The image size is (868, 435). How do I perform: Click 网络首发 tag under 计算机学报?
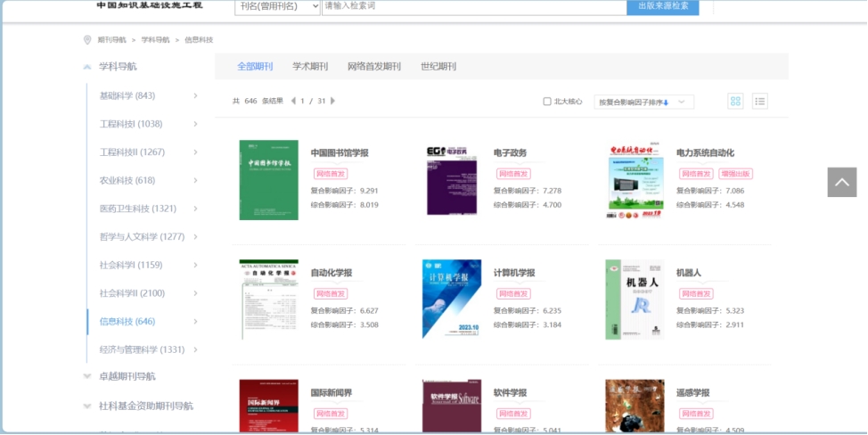coord(513,294)
